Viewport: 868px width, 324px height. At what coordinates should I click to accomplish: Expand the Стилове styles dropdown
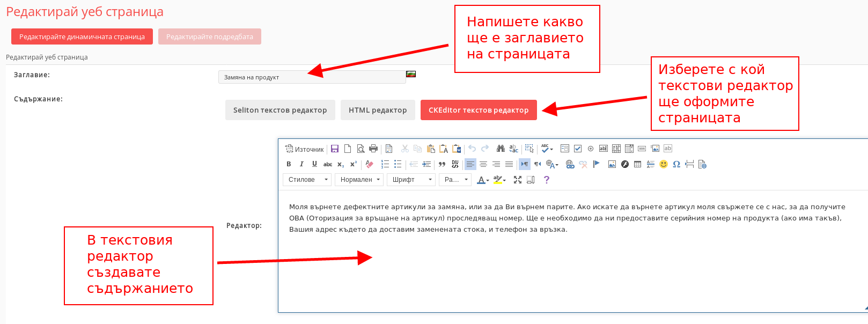[x=307, y=180]
